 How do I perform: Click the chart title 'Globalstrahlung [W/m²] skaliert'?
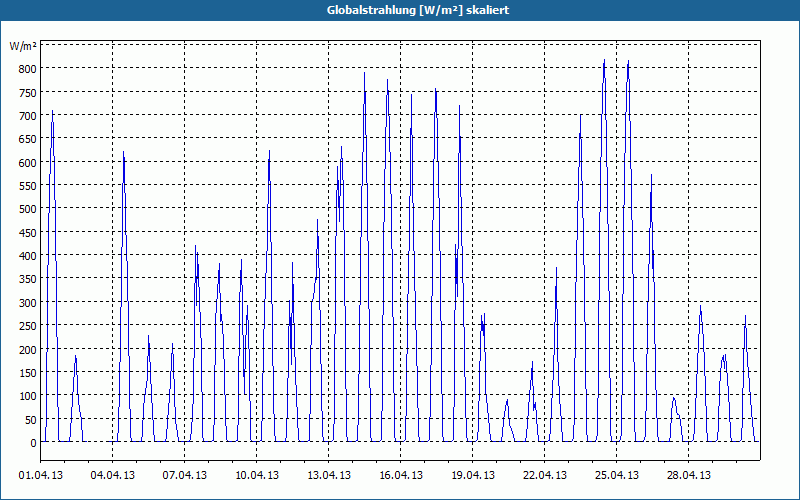pyautogui.click(x=418, y=10)
